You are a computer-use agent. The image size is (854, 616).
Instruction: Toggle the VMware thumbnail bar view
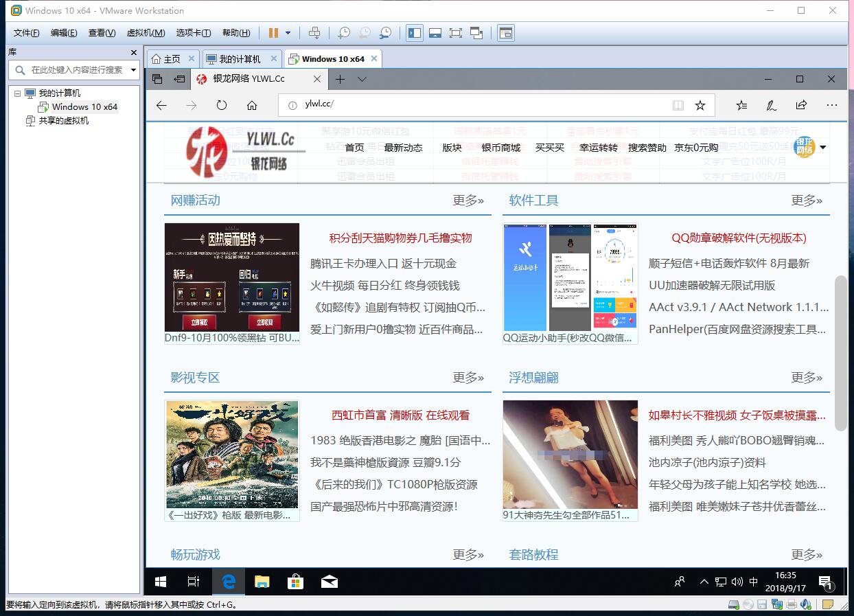[435, 33]
